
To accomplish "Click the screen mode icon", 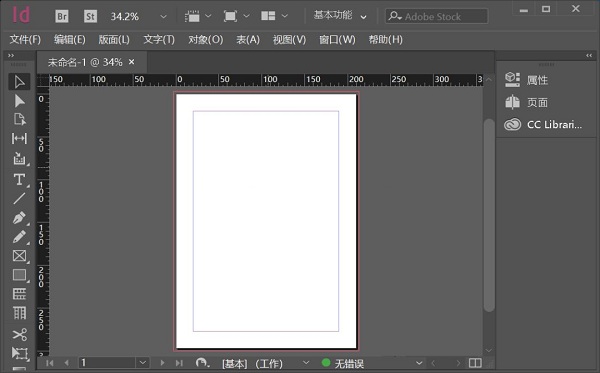I will coord(230,16).
